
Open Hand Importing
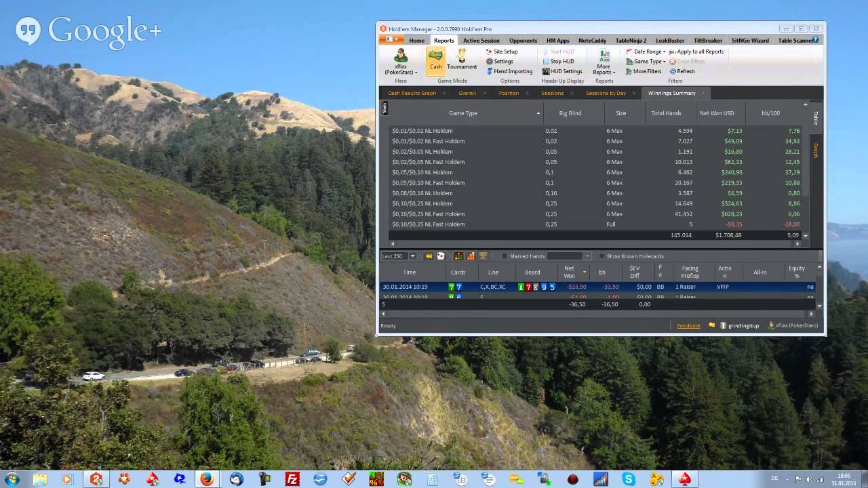tap(509, 71)
